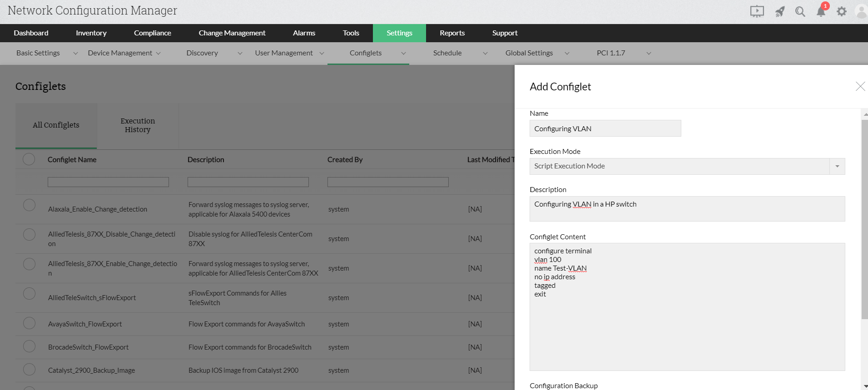Sort by Created By column header

[345, 160]
